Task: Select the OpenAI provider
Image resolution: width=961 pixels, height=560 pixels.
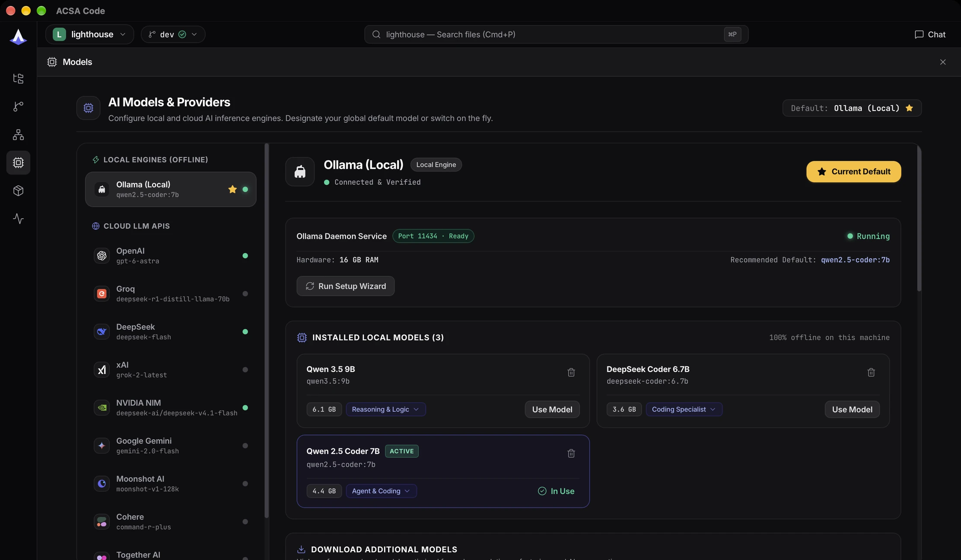Action: [171, 256]
